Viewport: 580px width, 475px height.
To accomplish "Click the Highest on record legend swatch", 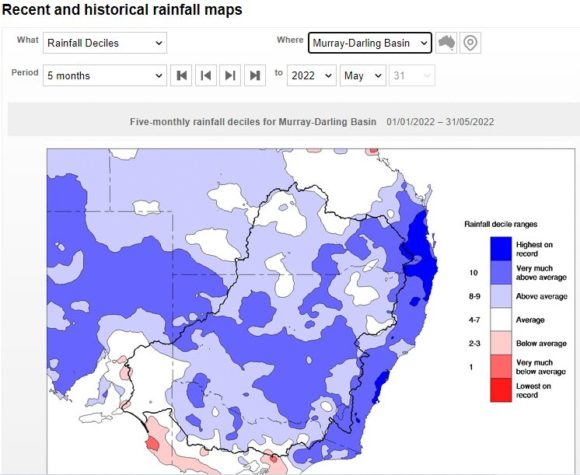I will tap(501, 249).
